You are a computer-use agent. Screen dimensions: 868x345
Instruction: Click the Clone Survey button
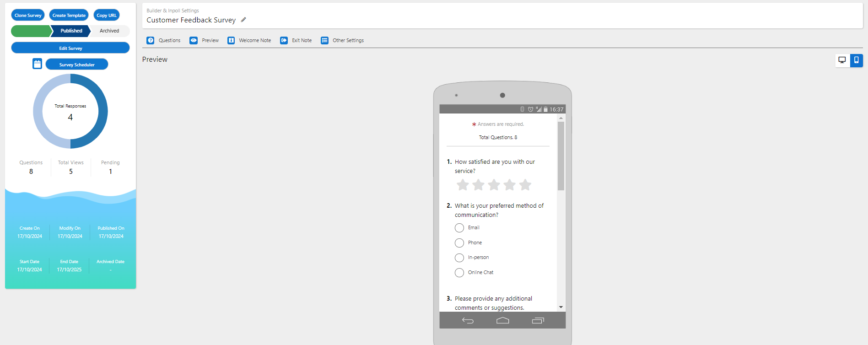coord(28,15)
